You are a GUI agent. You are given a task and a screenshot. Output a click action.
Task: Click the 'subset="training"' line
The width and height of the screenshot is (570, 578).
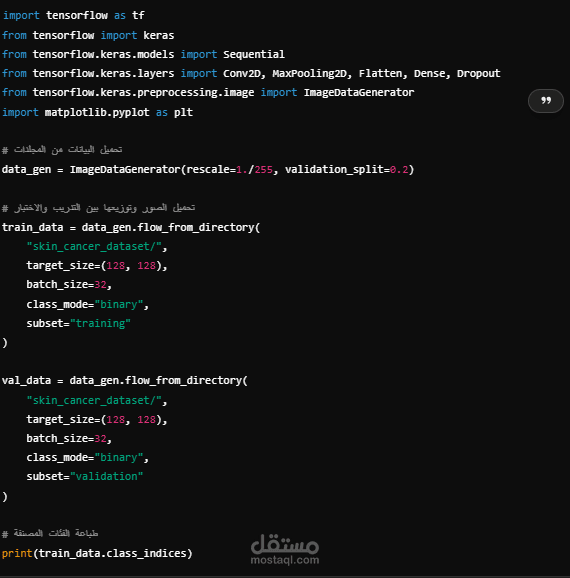[x=78, y=323]
